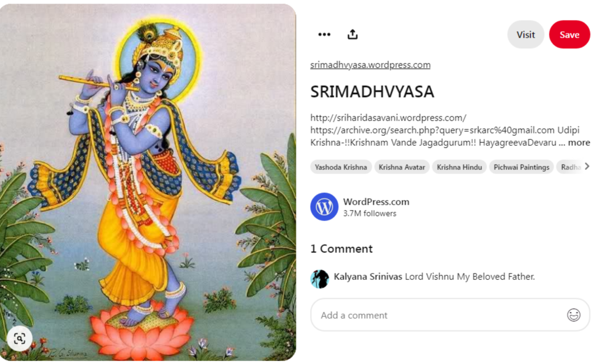The image size is (597, 364).
Task: Save this pin with Save button
Action: click(569, 35)
